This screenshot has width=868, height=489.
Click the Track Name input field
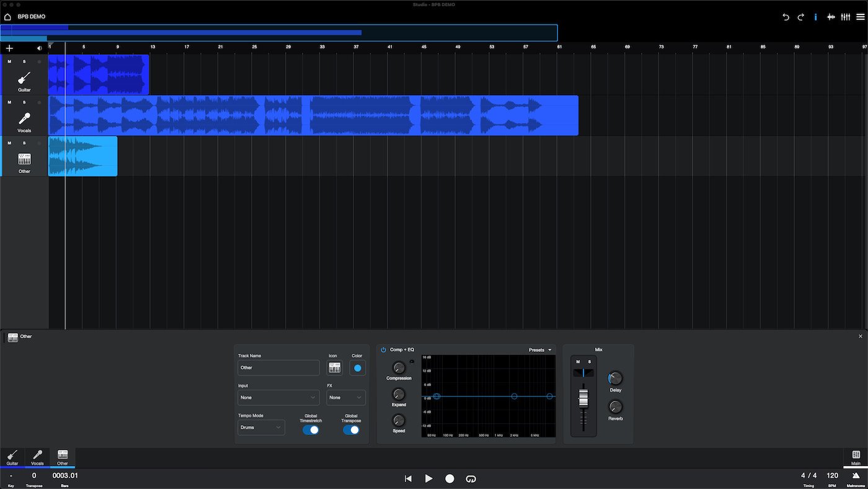(x=278, y=367)
